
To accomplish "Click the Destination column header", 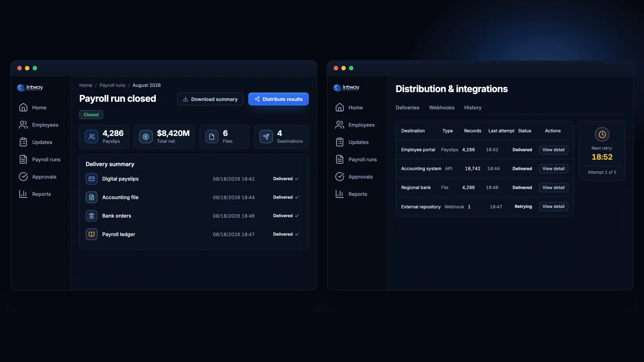I will (413, 131).
